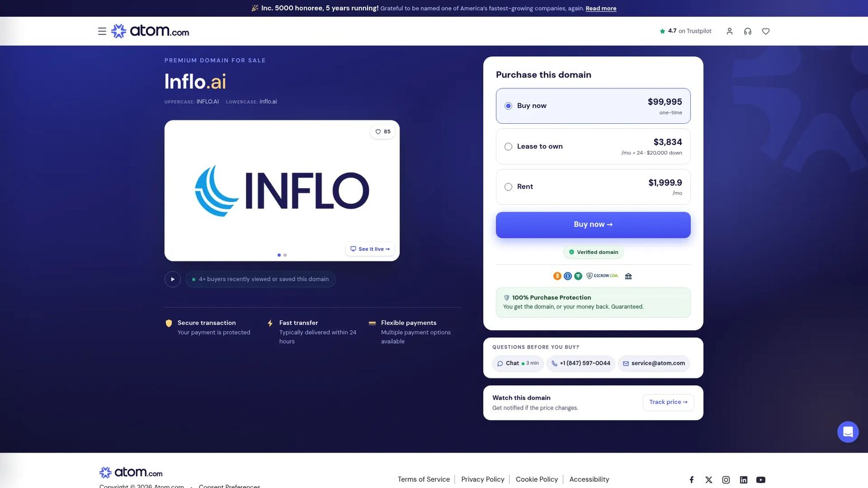Go to atom.com home via header logo

[x=150, y=31]
